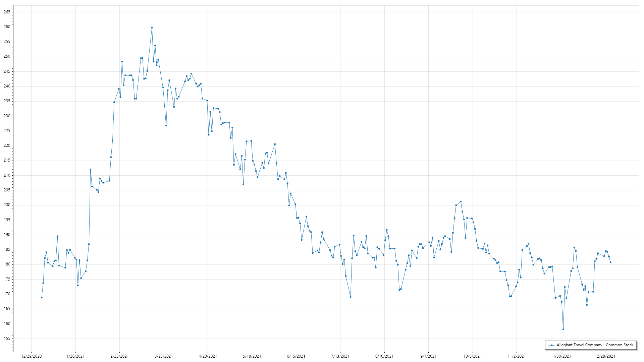644x362 pixels.
Task: Click the 12/29/2020 x-axis date label
Action: [x=31, y=356]
